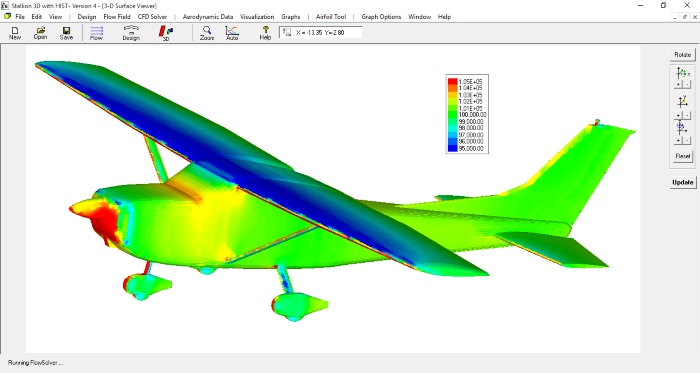Click the X-axis rotation icon
This screenshot has height=373, width=700.
(x=682, y=73)
